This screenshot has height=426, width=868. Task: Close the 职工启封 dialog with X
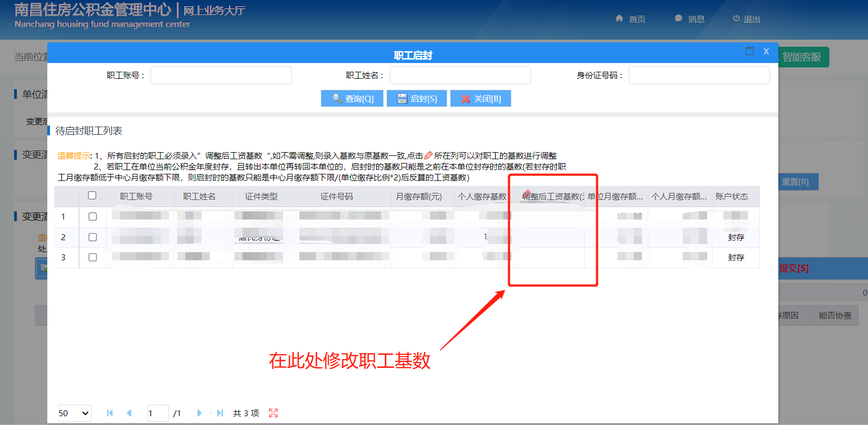pyautogui.click(x=766, y=51)
